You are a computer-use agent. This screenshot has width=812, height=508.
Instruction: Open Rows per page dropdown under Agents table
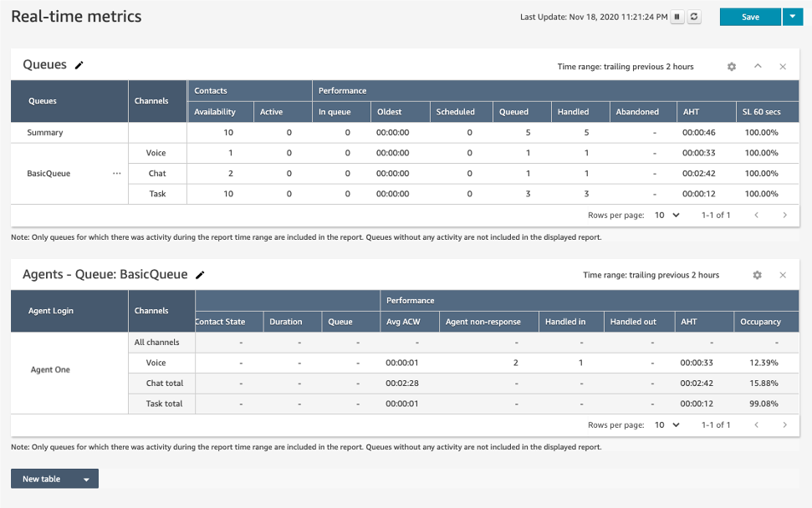[x=666, y=424]
